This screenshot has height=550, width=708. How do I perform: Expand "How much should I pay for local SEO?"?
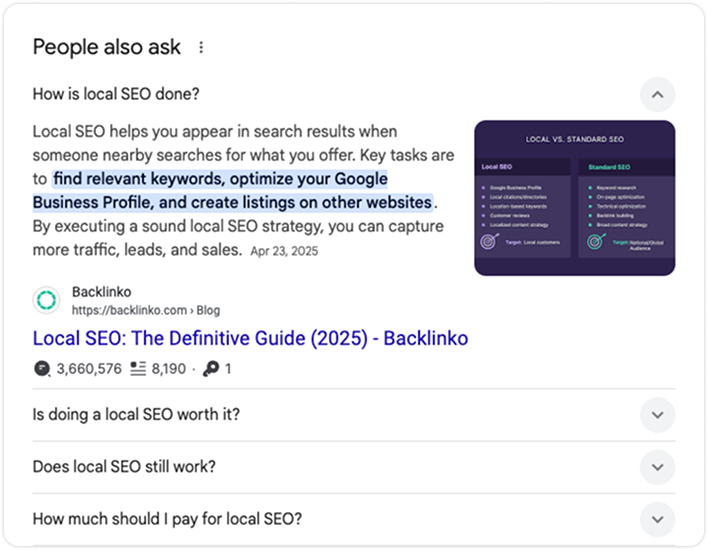point(657,519)
